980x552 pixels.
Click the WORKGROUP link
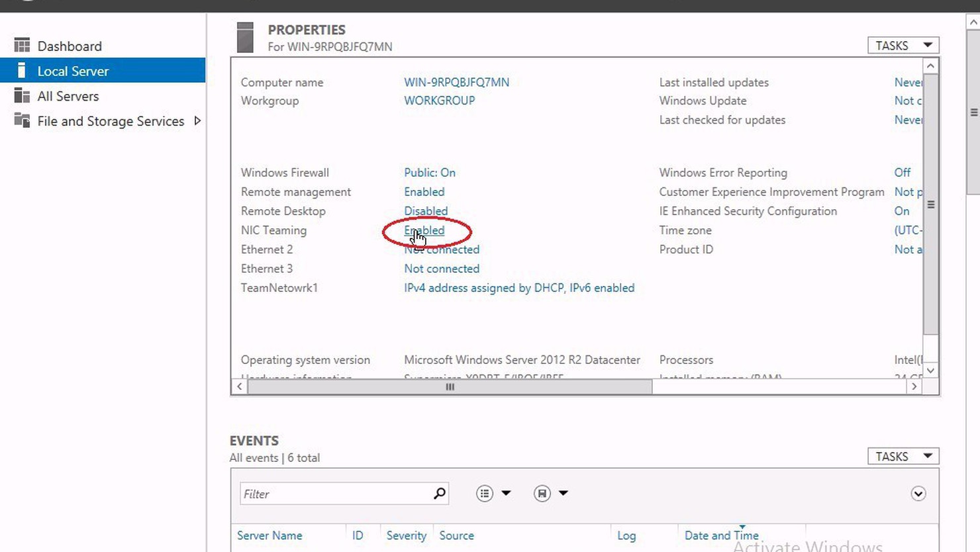pyautogui.click(x=440, y=101)
